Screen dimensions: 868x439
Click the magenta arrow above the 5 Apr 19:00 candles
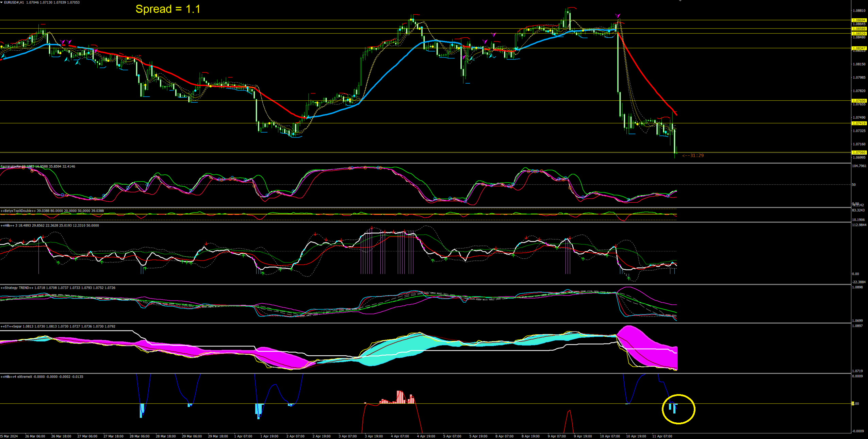[485, 41]
